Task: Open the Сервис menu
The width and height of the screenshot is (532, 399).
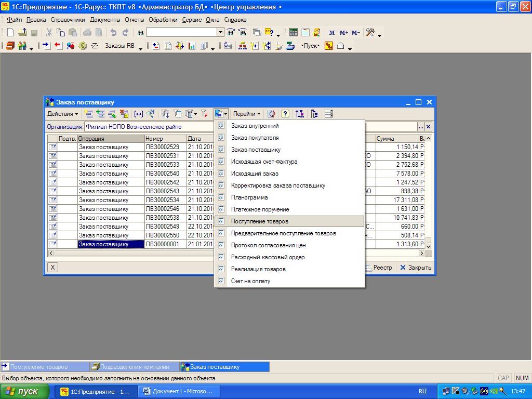Action: (x=192, y=20)
